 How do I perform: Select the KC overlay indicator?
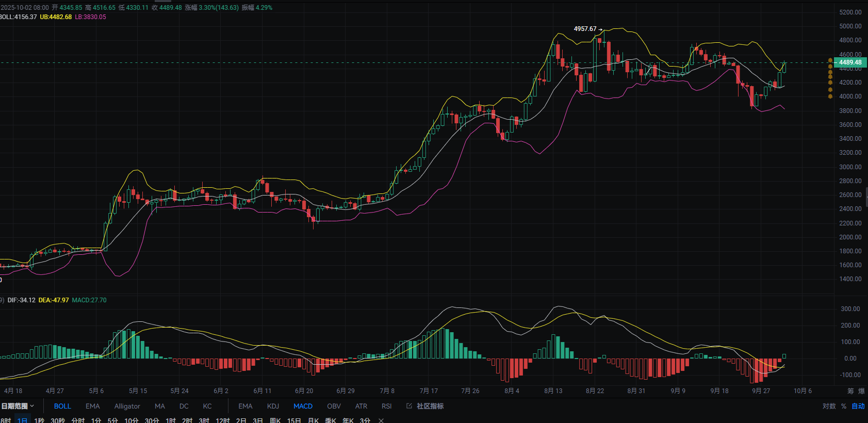coord(207,406)
